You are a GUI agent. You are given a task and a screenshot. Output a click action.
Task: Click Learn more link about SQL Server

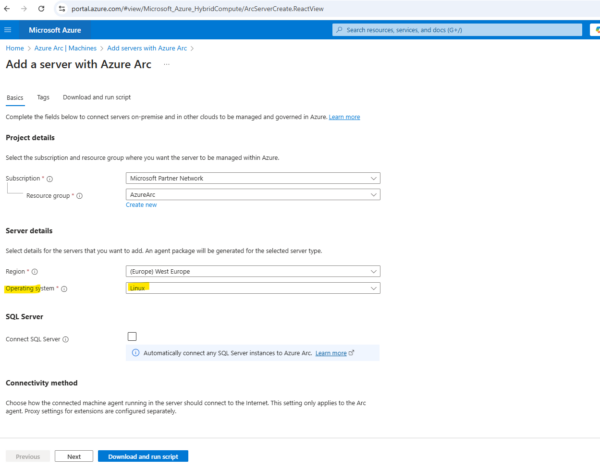(331, 353)
